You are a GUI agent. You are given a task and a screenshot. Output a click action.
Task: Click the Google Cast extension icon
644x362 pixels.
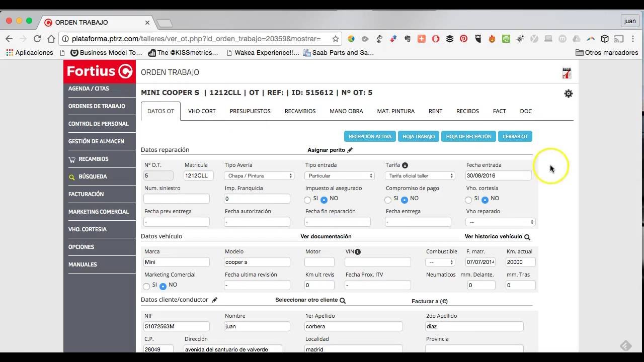coord(619,39)
